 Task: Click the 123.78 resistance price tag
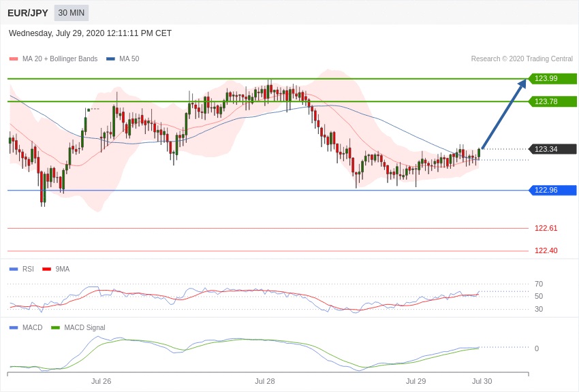553,101
